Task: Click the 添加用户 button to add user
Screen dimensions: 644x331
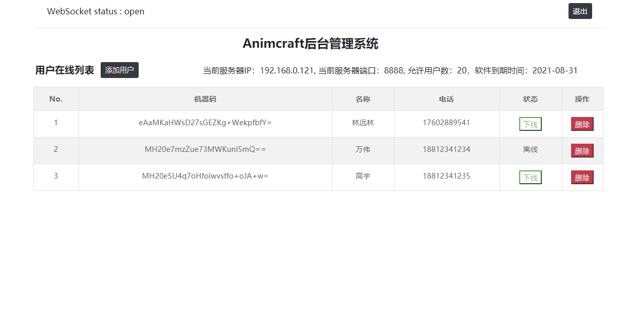Action: (x=119, y=70)
